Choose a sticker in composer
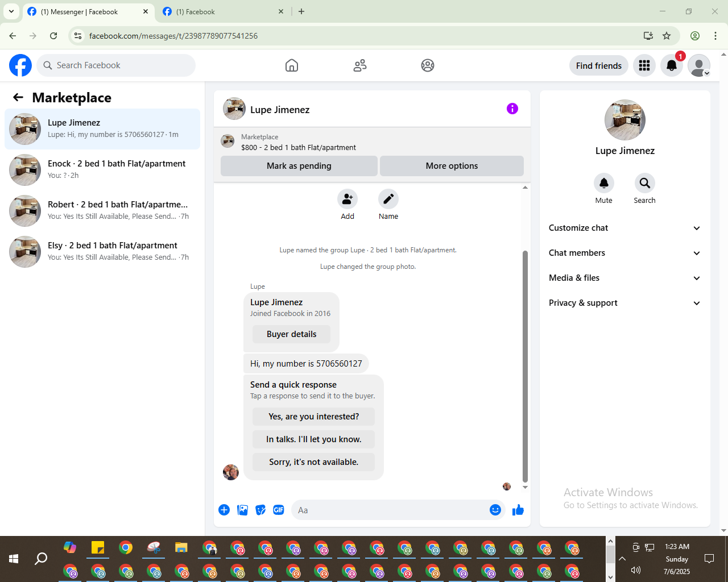The image size is (728, 582). click(260, 510)
